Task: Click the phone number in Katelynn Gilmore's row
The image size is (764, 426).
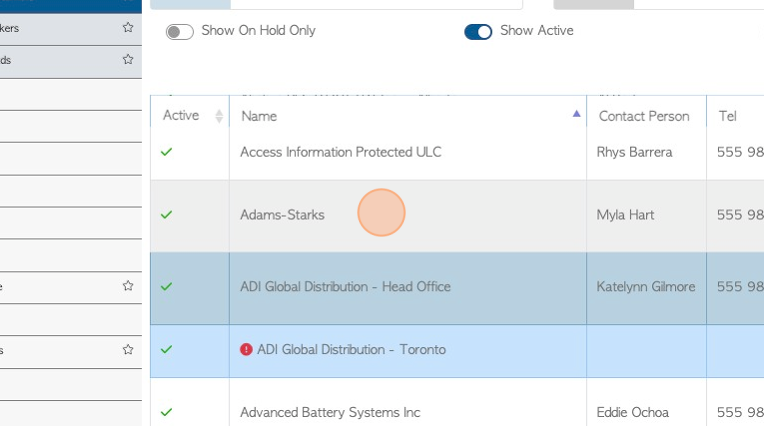Action: point(740,287)
